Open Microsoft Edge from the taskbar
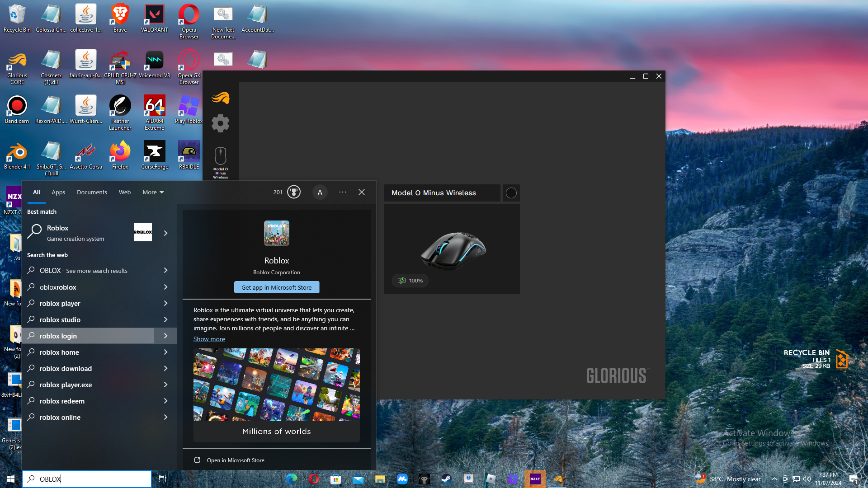The width and height of the screenshot is (868, 488). coord(292,479)
